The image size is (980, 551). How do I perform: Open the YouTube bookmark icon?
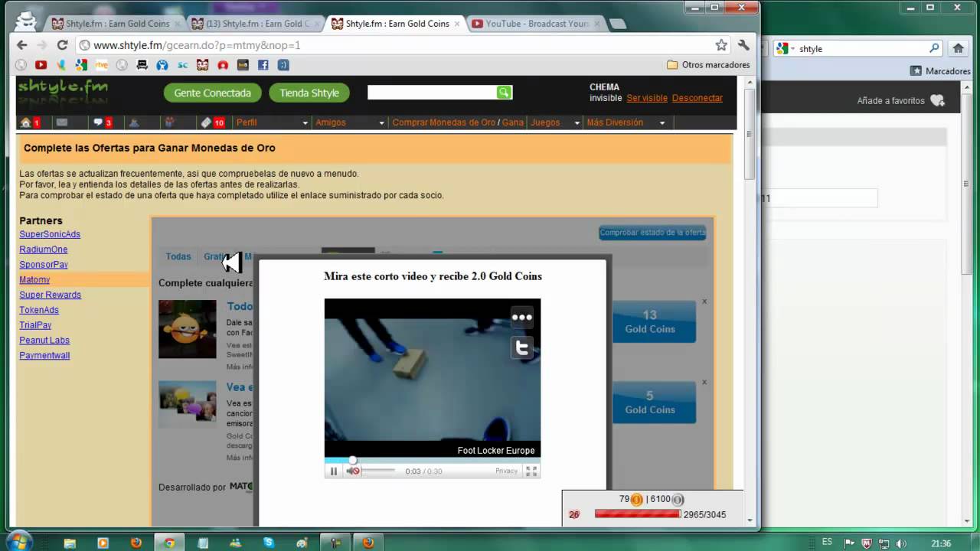coord(41,65)
